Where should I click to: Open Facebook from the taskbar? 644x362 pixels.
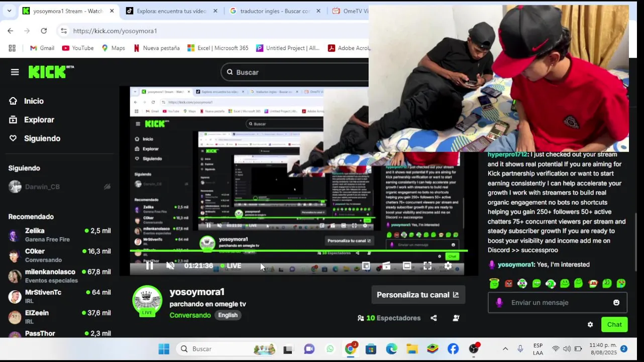[x=453, y=349]
